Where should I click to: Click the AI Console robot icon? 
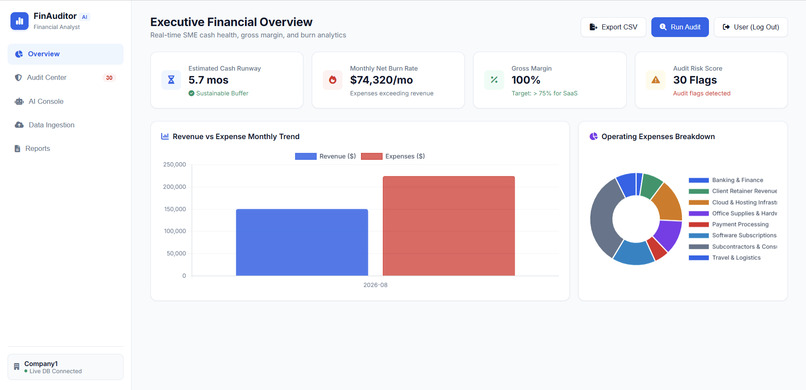pyautogui.click(x=19, y=102)
